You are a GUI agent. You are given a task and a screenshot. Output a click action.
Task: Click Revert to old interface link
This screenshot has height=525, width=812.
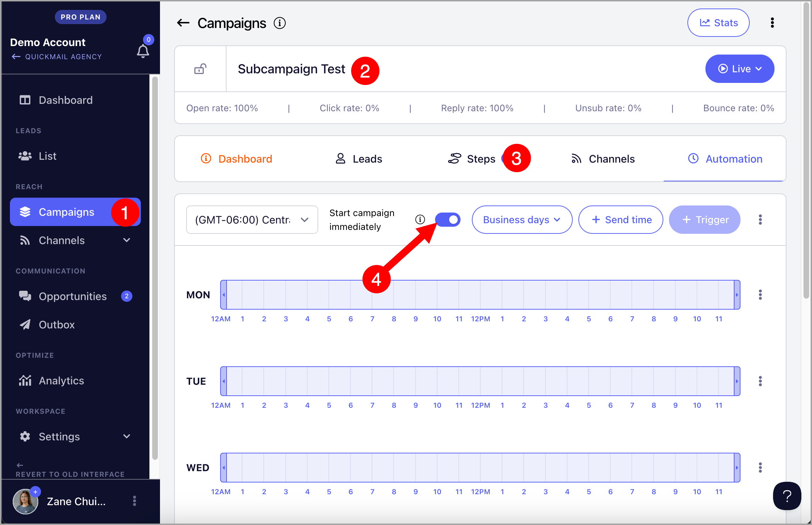70,470
